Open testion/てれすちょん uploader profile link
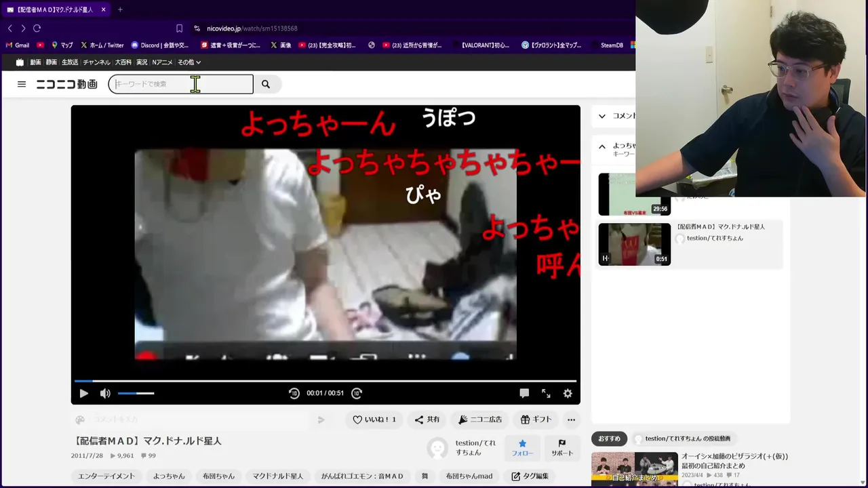The height and width of the screenshot is (488, 868). [475, 447]
